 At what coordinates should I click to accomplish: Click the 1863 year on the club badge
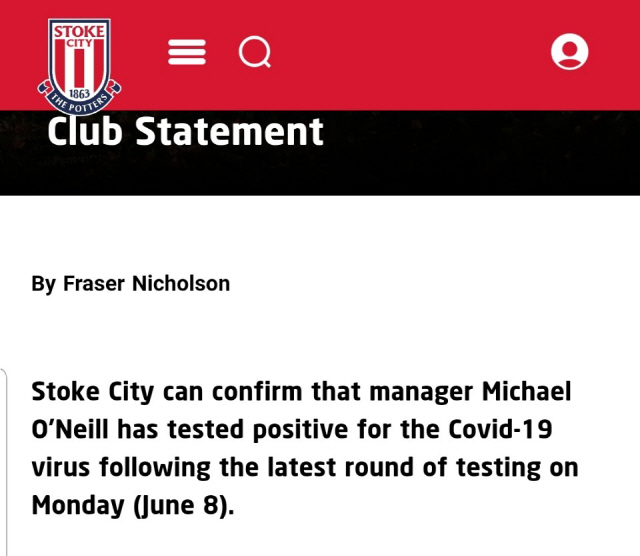coord(79,93)
